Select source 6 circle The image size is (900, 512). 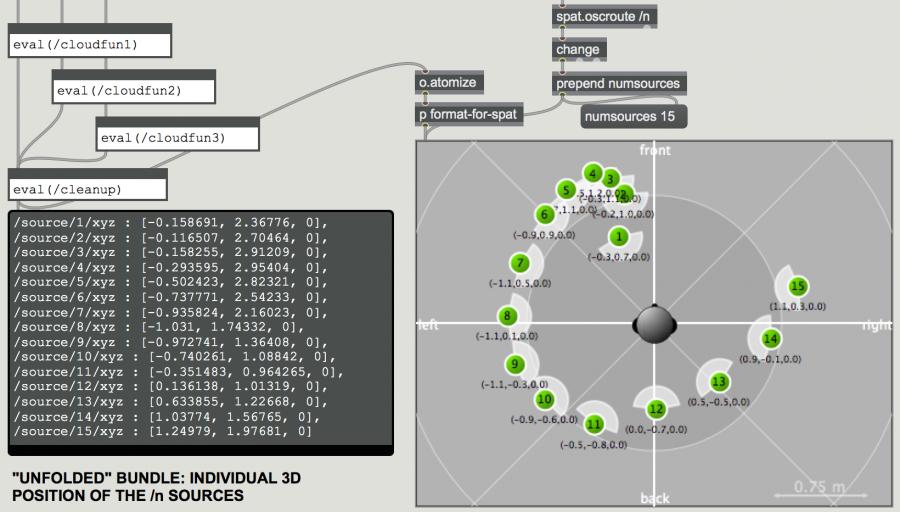[545, 214]
